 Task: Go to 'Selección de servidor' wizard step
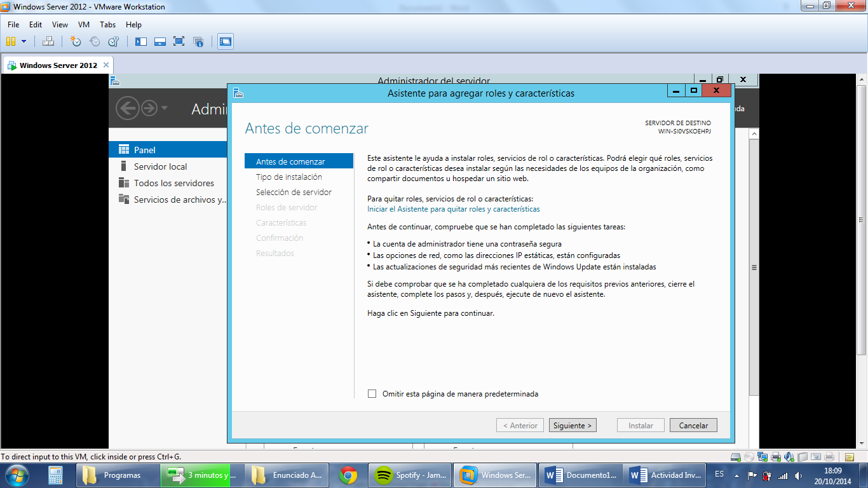[x=294, y=192]
